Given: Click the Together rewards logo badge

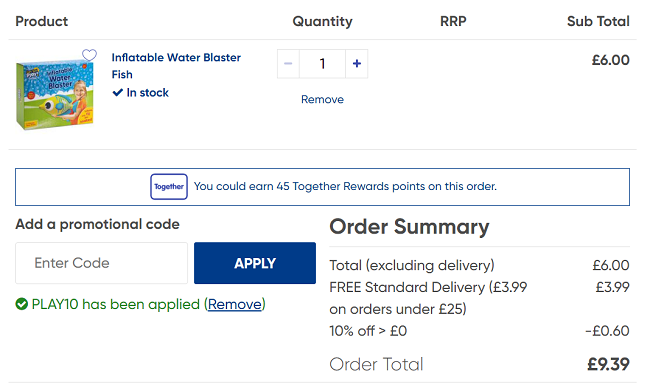Looking at the screenshot, I should pos(169,187).
